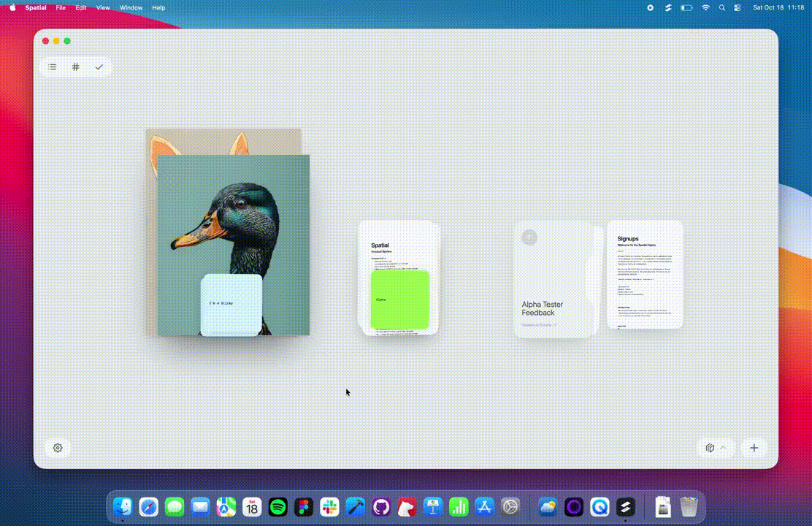The height and width of the screenshot is (526, 812).
Task: Open the Edit menu
Action: pyautogui.click(x=81, y=8)
